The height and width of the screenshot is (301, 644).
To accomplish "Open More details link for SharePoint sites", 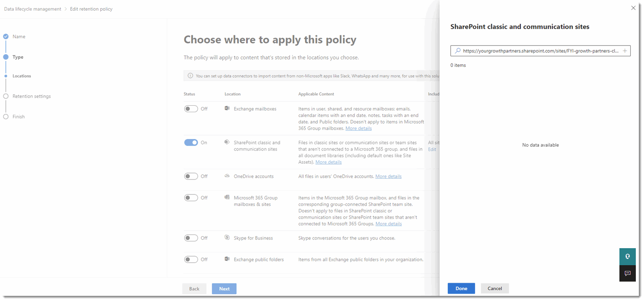I will tap(328, 162).
